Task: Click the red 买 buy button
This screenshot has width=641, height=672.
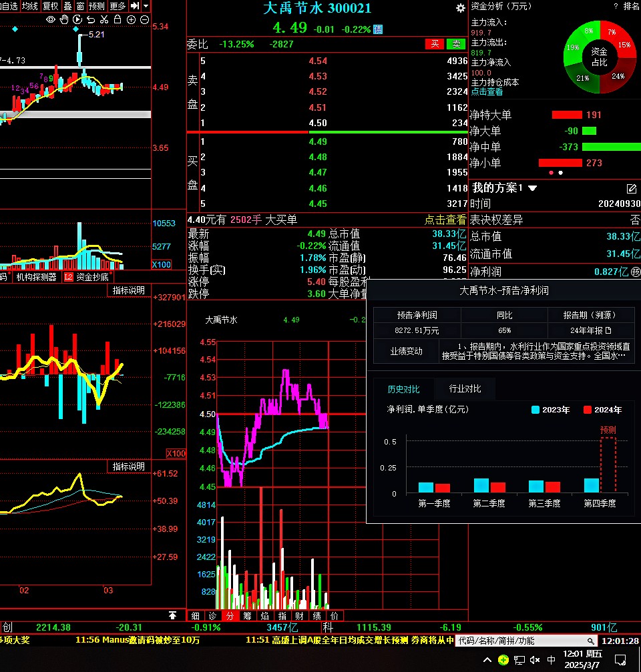Action: [434, 44]
